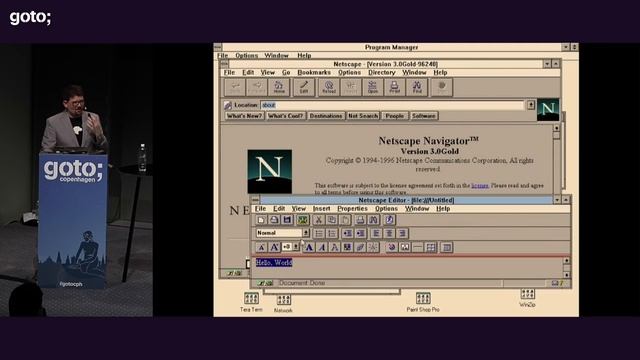Image resolution: width=640 pixels, height=360 pixels.
Task: Click Destinations directory button
Action: [326, 116]
